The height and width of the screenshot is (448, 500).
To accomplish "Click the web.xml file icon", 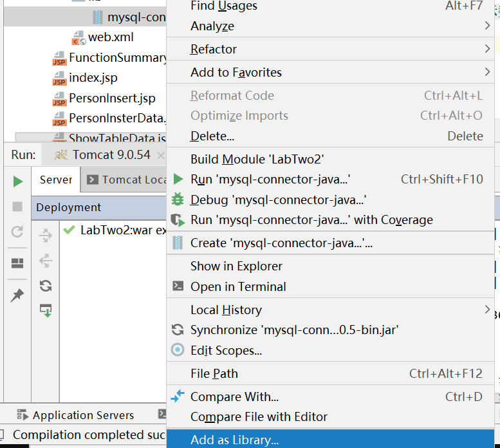I will pos(79,37).
